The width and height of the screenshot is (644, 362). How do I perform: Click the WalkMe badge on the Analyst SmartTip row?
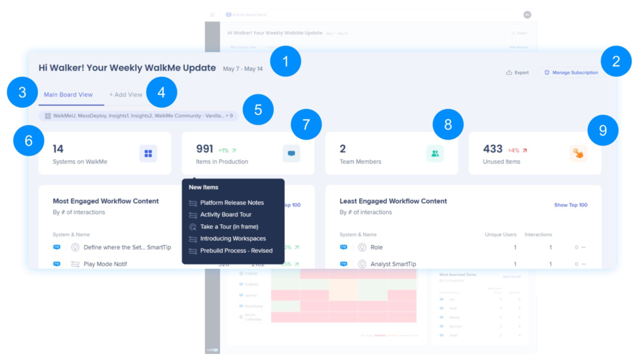pyautogui.click(x=343, y=264)
